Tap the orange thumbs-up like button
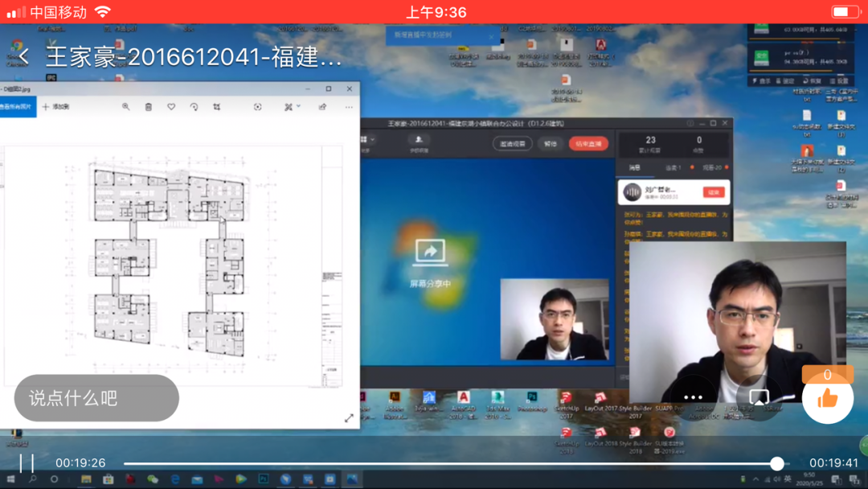The width and height of the screenshot is (868, 489). [x=827, y=398]
